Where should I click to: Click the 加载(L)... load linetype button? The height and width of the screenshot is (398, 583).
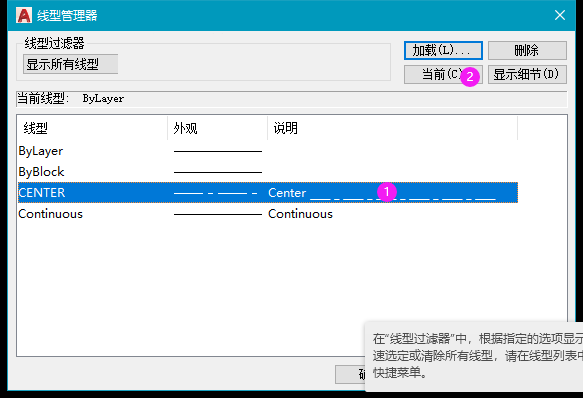tap(443, 50)
